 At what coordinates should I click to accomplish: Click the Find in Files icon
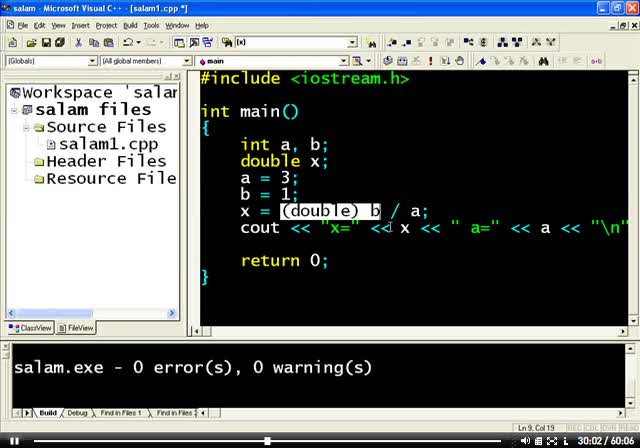click(x=227, y=42)
